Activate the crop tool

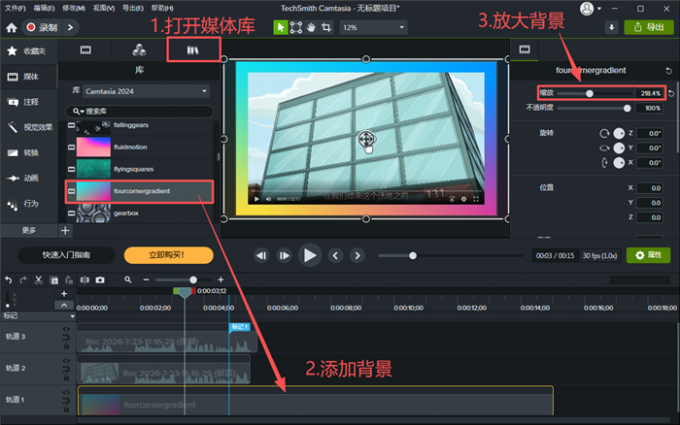[326, 27]
